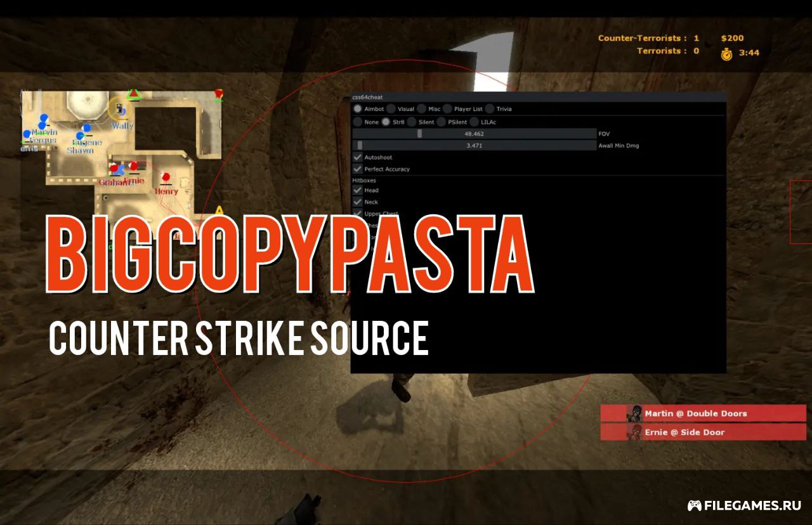The height and width of the screenshot is (525, 812).
Task: Click Martin's avatar icon in feed
Action: [x=634, y=413]
